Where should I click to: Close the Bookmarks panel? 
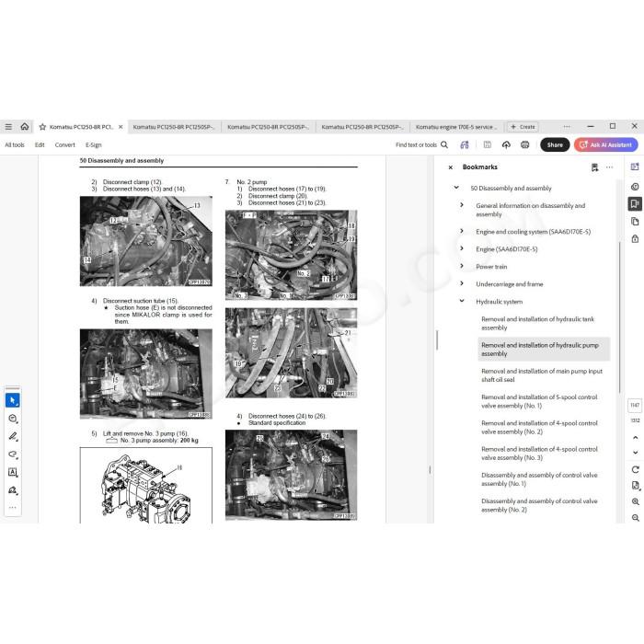coord(451,167)
